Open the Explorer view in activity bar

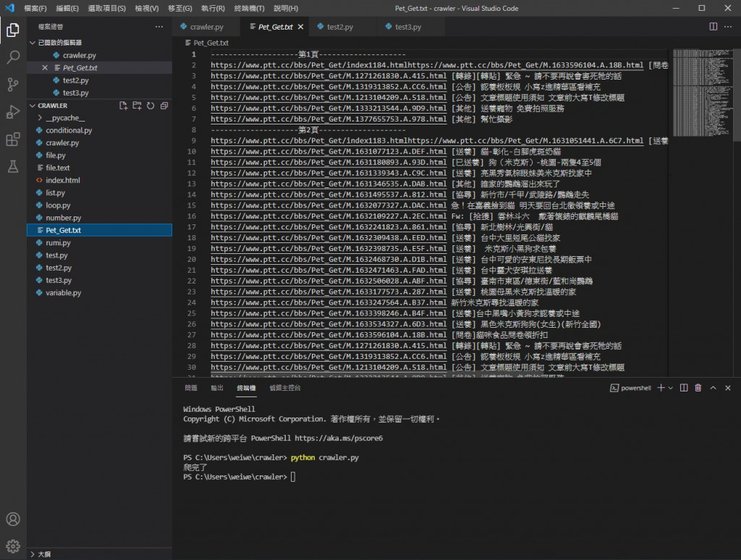click(13, 30)
